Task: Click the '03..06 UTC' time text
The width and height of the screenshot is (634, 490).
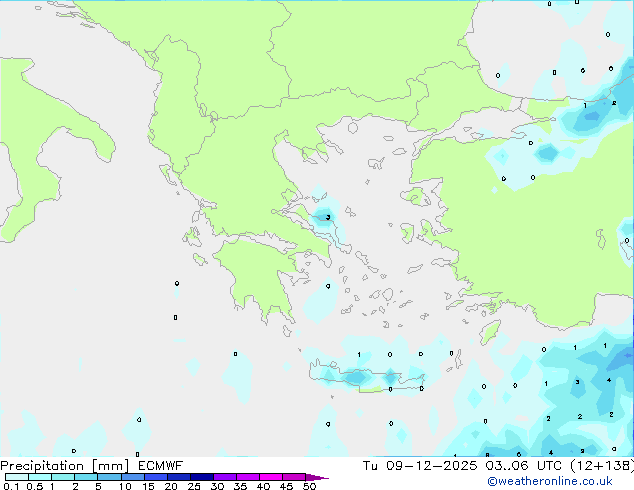Action: click(524, 466)
